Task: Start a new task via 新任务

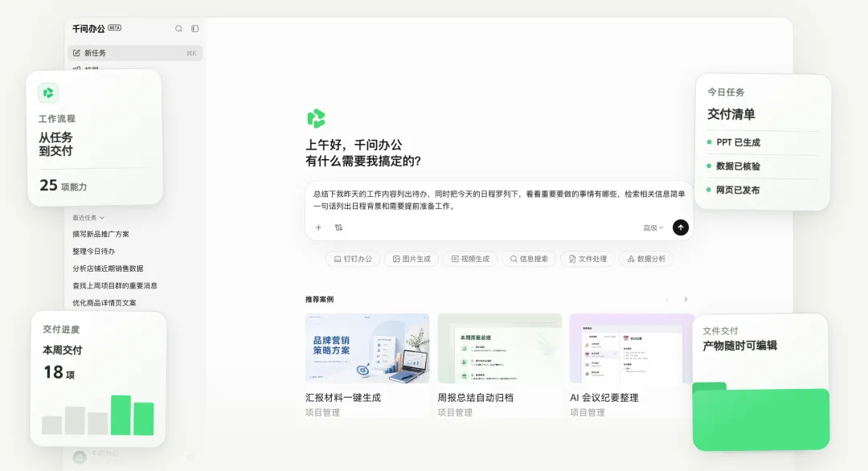Action: [135, 53]
